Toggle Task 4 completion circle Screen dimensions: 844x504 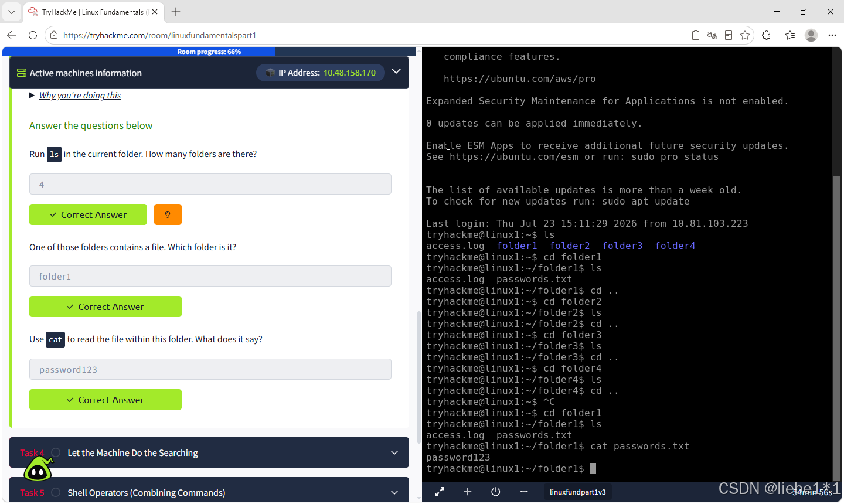56,452
